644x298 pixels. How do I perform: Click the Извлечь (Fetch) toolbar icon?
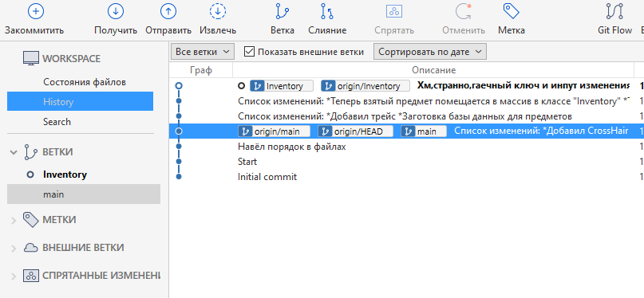pos(218,11)
